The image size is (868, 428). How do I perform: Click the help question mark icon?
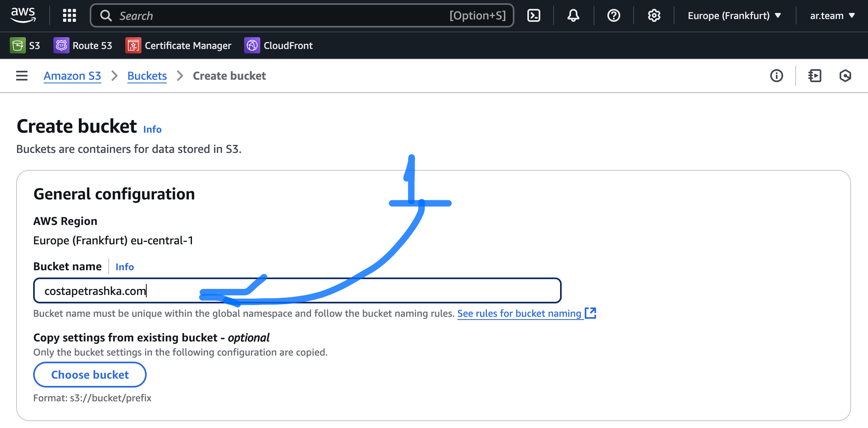point(613,15)
